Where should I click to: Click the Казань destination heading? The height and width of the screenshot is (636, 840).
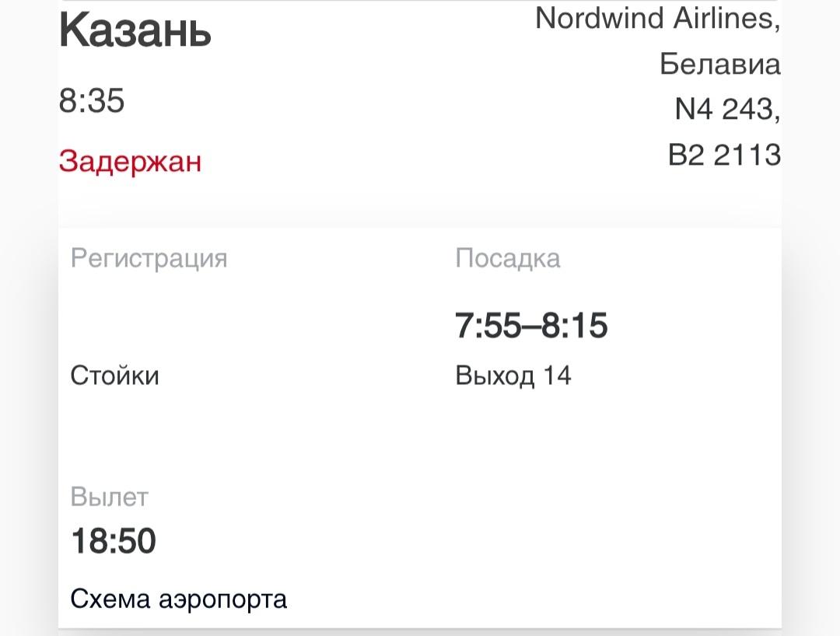(x=135, y=31)
